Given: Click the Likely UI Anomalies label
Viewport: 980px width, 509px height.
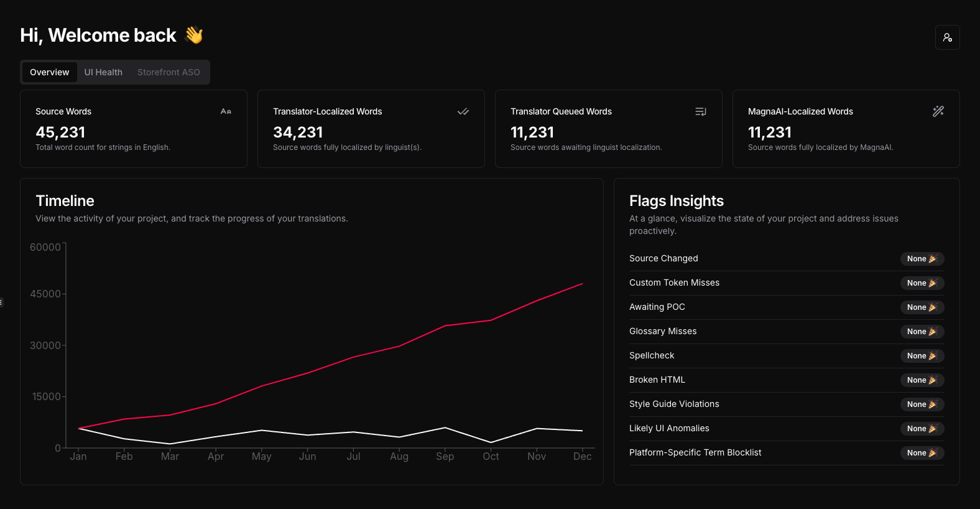Looking at the screenshot, I should 669,428.
